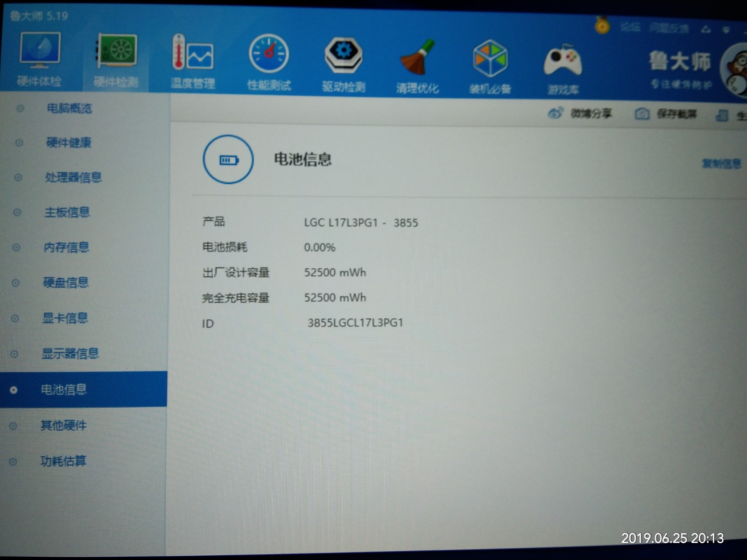Launch the 性能测试 performance benchmark module
The height and width of the screenshot is (560, 747).
[x=269, y=63]
